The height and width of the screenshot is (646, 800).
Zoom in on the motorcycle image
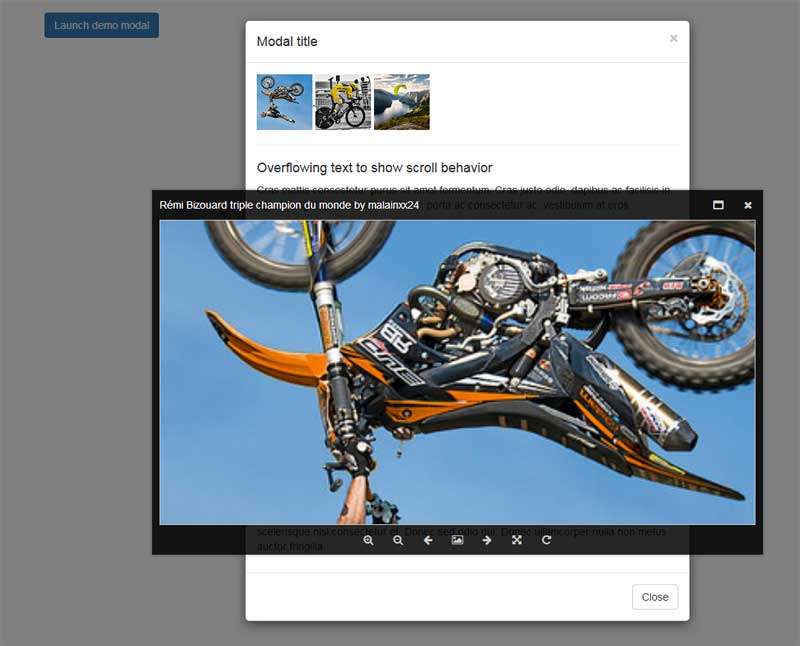pos(369,540)
